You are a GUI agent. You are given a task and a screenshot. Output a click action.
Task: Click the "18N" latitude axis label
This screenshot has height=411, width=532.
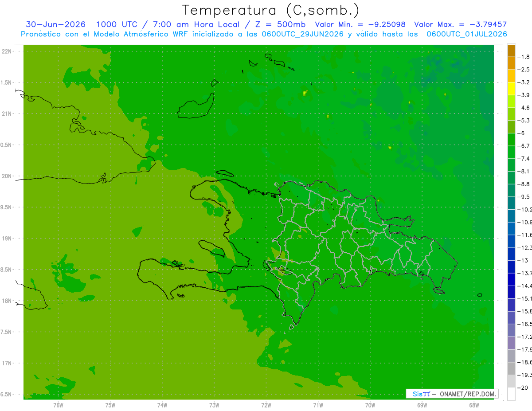click(x=8, y=301)
